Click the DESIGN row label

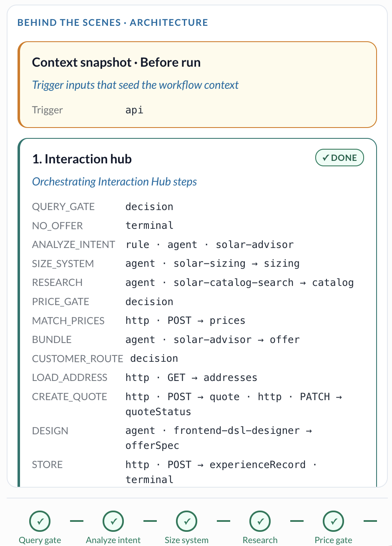pyautogui.click(x=50, y=431)
